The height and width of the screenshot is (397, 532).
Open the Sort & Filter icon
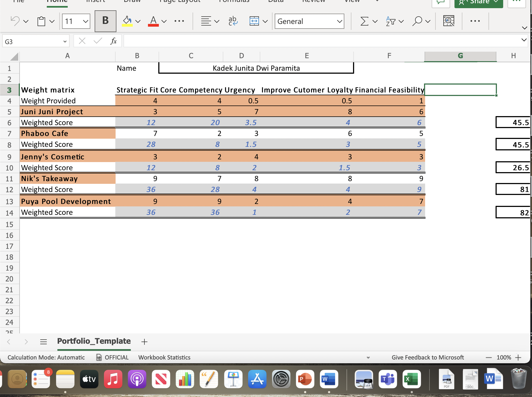(x=391, y=21)
